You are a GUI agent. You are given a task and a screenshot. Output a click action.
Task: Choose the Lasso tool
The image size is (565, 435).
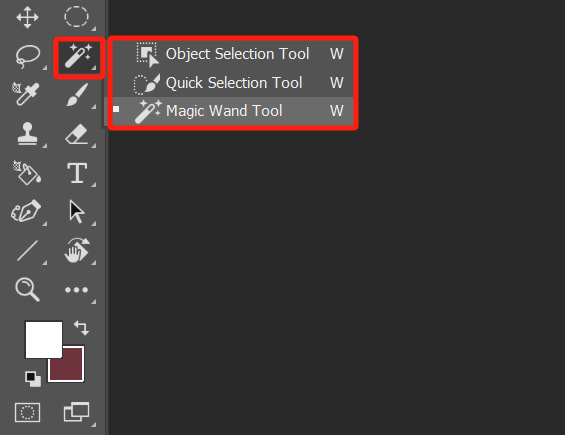pos(27,56)
